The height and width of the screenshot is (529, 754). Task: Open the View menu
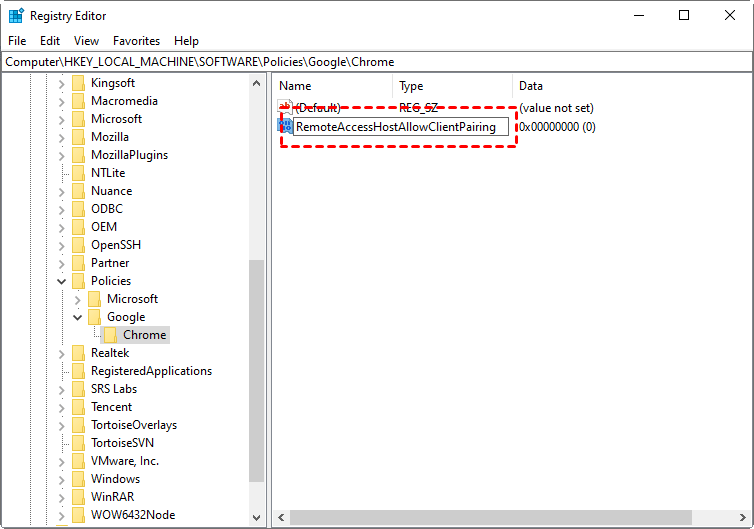[x=87, y=41]
